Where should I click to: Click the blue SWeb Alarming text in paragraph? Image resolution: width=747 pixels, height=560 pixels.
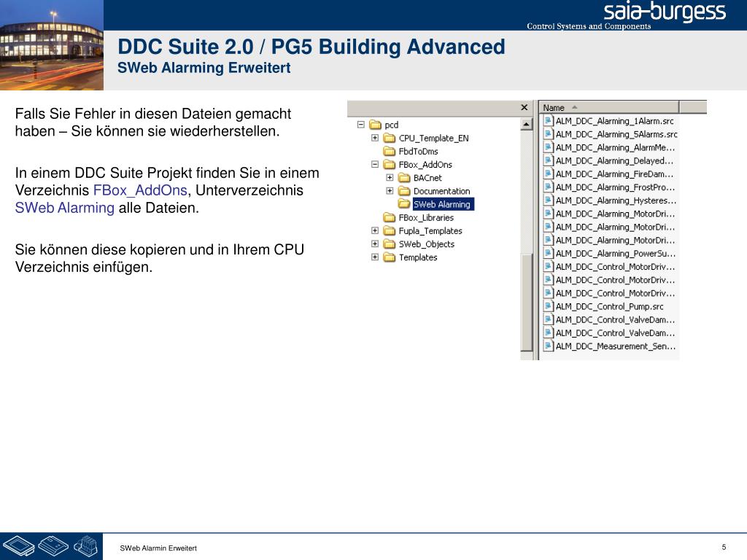pos(65,208)
